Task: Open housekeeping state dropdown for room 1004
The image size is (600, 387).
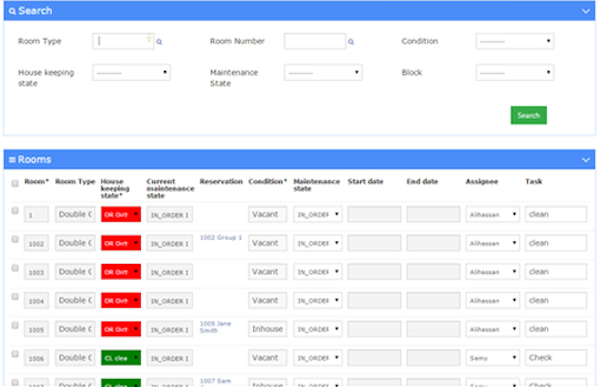Action: pyautogui.click(x=121, y=300)
